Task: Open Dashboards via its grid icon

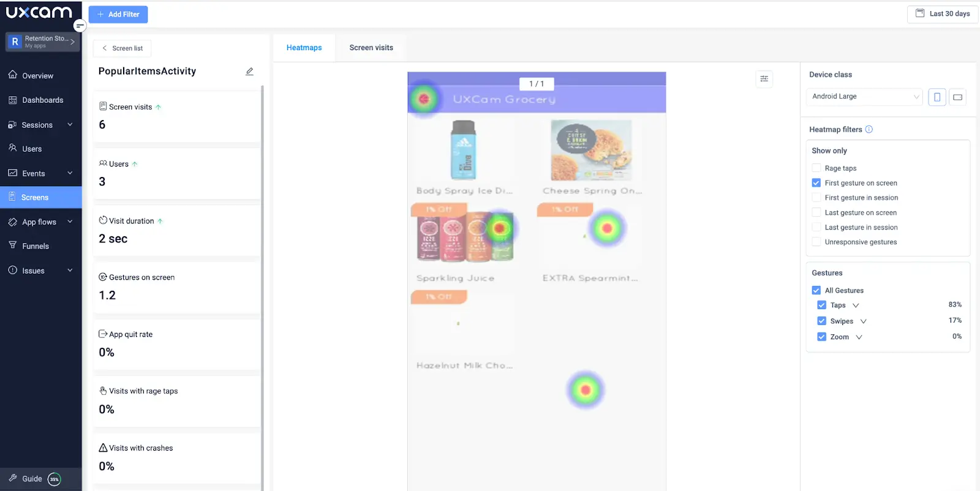Action: coord(13,100)
